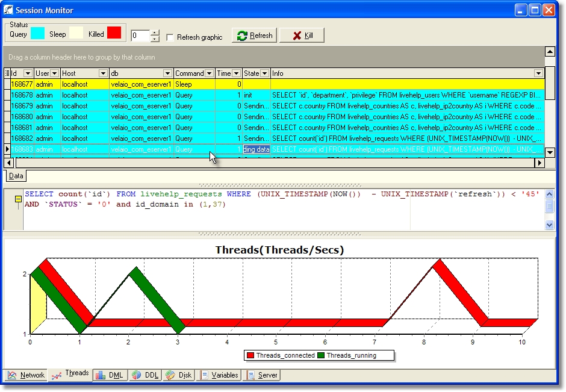This screenshot has height=392, width=566.
Task: Open the Info column filter dropdown
Action: [x=538, y=73]
